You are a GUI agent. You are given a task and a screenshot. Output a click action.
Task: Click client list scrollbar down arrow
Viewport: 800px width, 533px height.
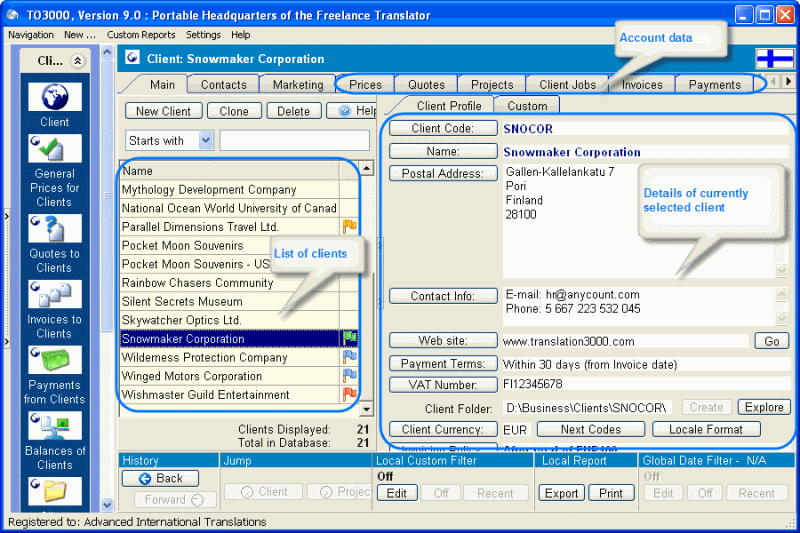coord(366,409)
